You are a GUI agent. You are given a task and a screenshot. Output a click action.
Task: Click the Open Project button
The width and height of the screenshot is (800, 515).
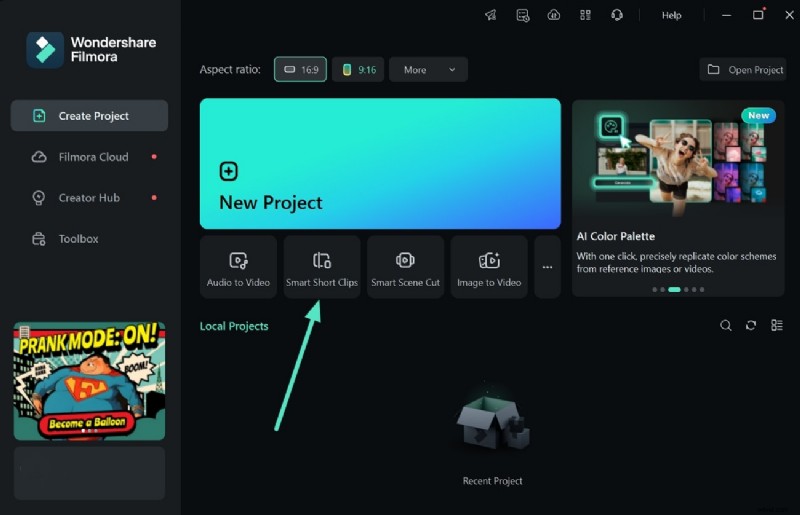745,70
